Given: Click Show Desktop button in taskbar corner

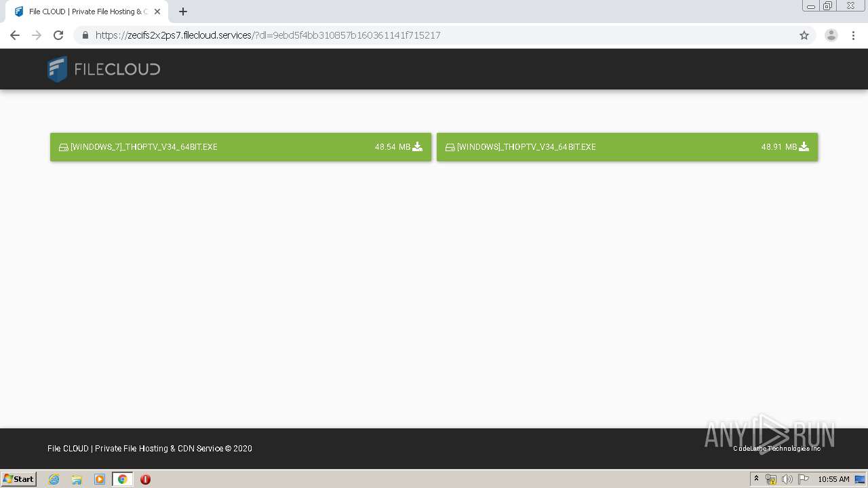Looking at the screenshot, I should (x=860, y=479).
